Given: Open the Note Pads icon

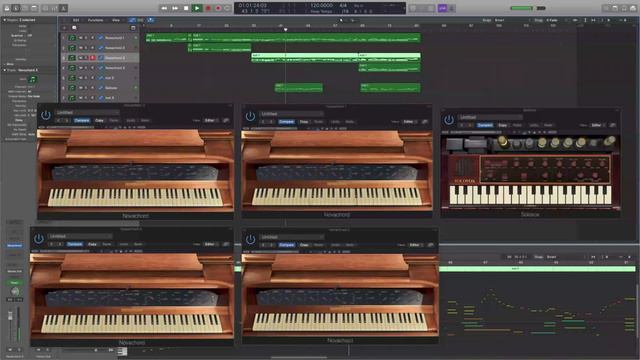Looking at the screenshot, I should click(x=615, y=8).
